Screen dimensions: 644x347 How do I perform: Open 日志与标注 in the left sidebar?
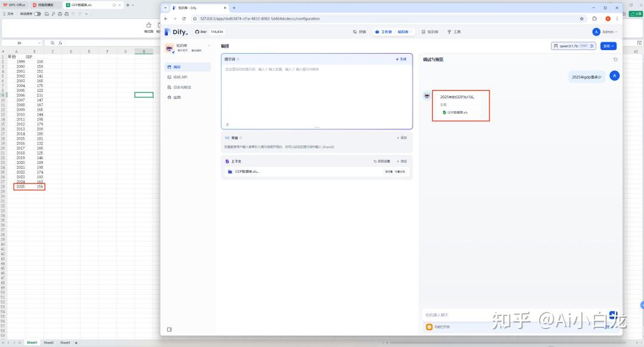point(182,87)
